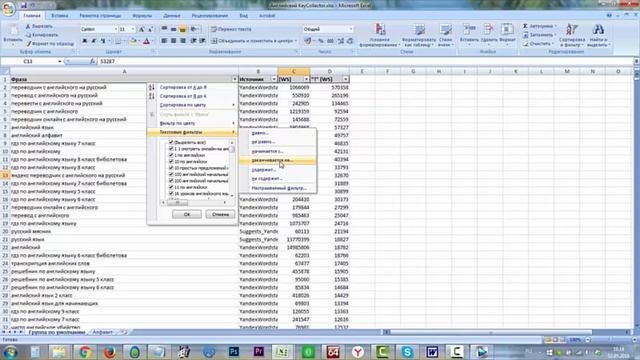Viewport: 640px width, 360px height.
Task: Open 'Сортировка по цвету' submenu
Action: (x=193, y=105)
